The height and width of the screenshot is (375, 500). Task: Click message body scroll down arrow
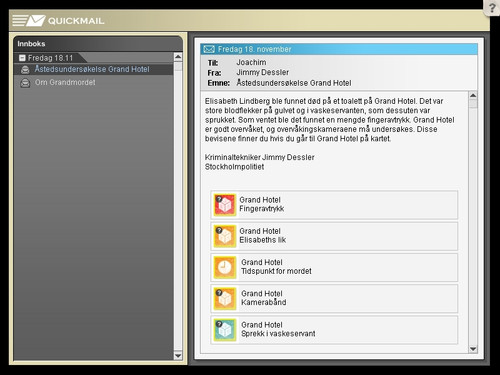(473, 349)
